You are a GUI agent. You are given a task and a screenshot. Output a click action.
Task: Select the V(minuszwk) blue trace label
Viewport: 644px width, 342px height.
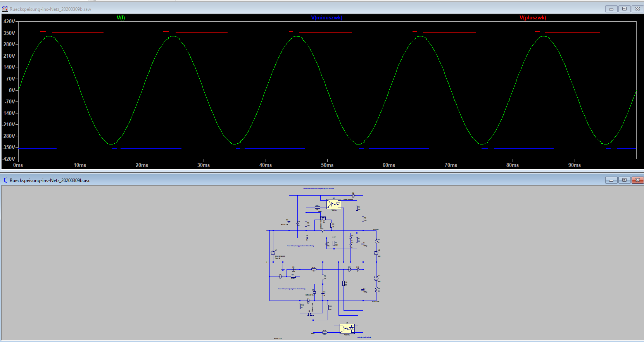point(326,17)
